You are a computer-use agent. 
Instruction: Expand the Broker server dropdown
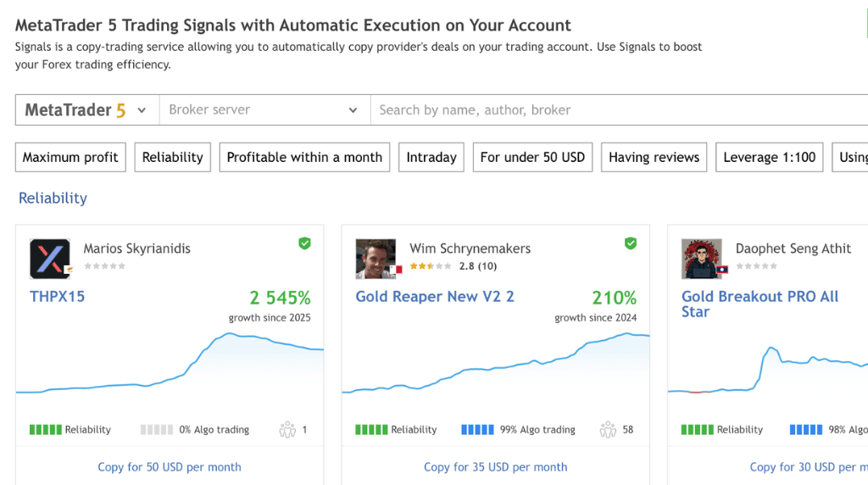point(264,109)
